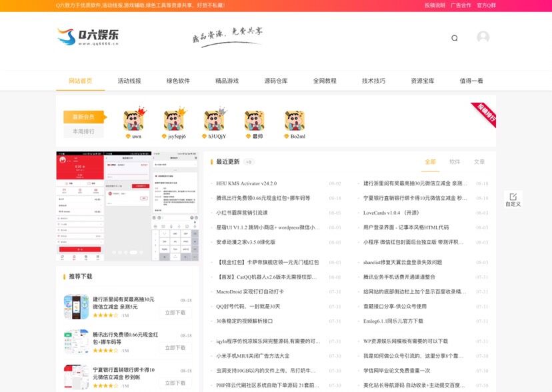Click the Q六娱乐 site logo
Screen dimensions: 552x392
pos(88,37)
